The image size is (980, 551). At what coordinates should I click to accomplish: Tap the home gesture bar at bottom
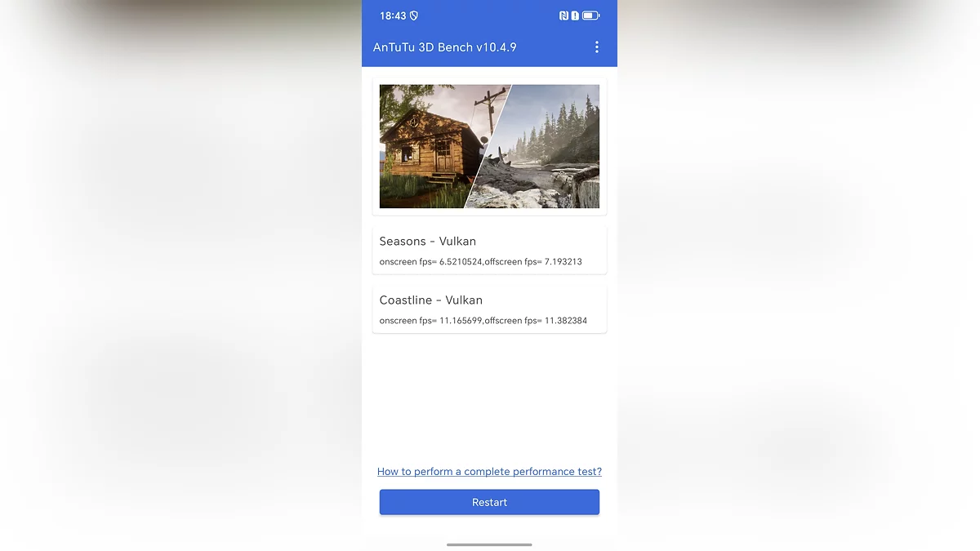tap(489, 544)
